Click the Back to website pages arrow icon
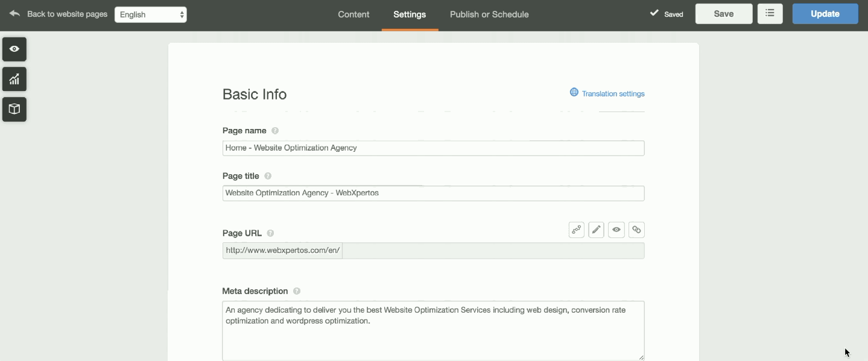This screenshot has height=361, width=868. pos(15,13)
